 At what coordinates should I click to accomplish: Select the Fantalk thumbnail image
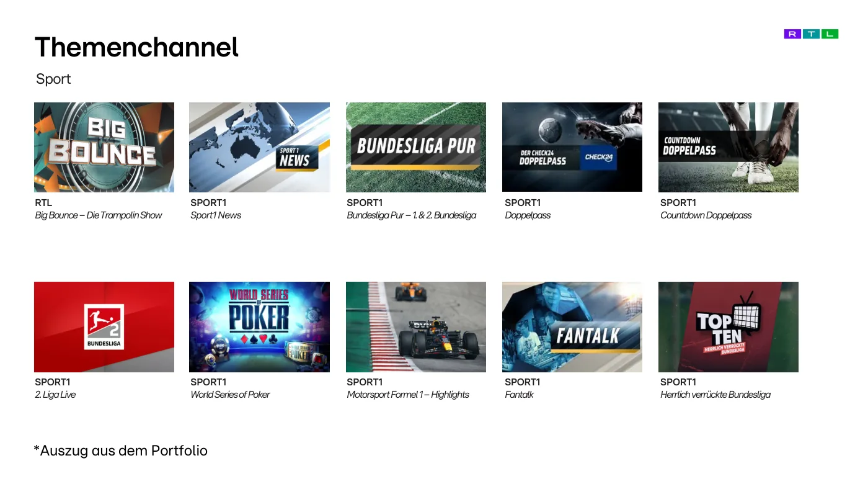coord(572,327)
